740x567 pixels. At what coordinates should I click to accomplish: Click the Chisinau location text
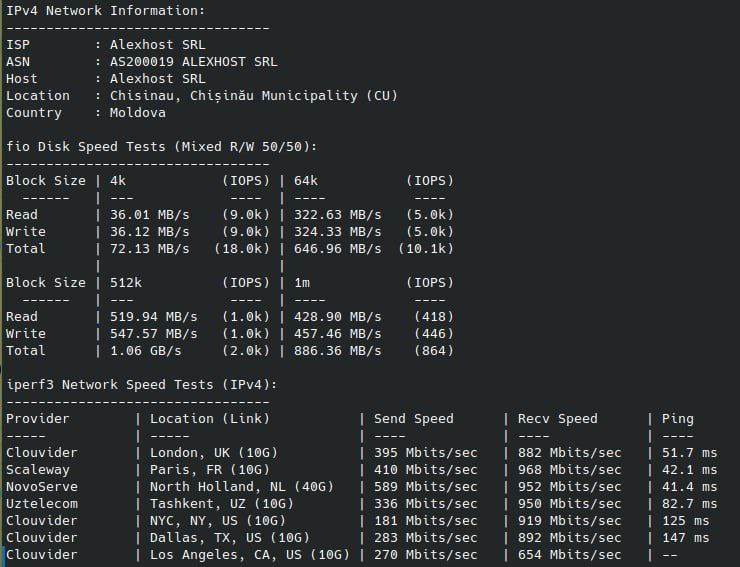[254, 96]
